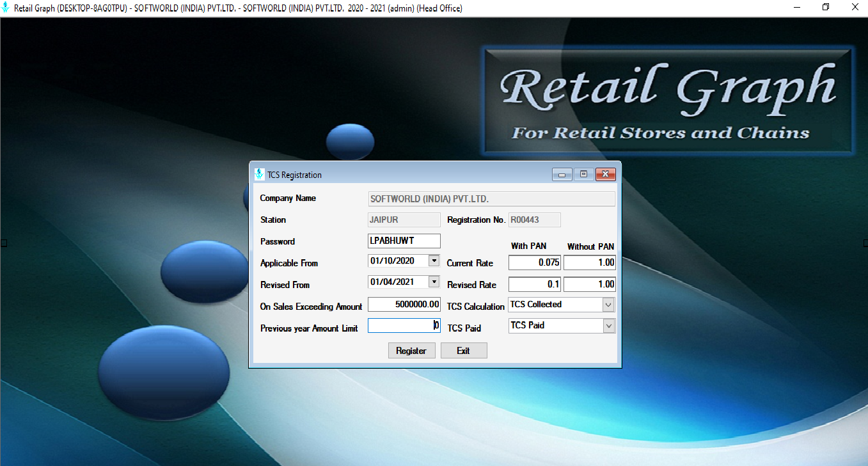Click the Current Rate label
Screen dimensions: 868x466
470,263
